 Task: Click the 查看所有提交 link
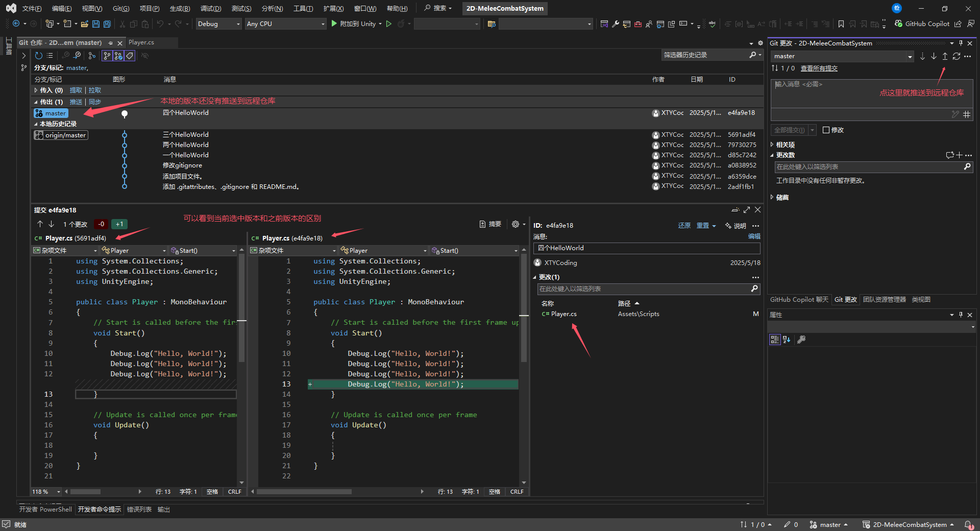pos(819,68)
